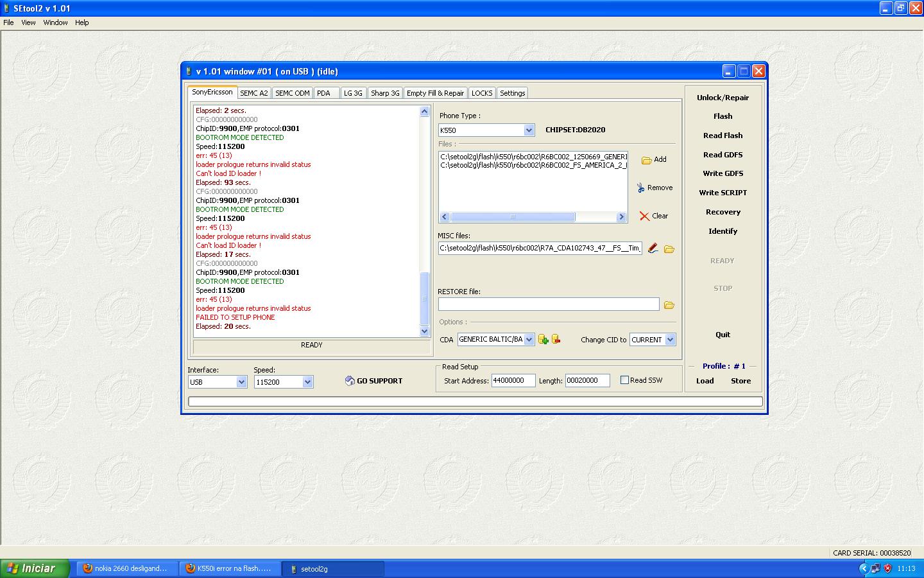924x578 pixels.
Task: Click the GO SUPPORT icon
Action: [x=350, y=381]
